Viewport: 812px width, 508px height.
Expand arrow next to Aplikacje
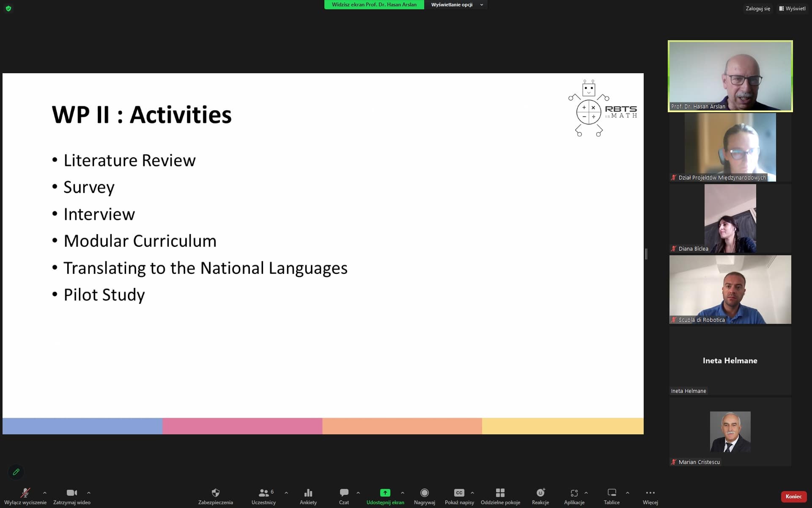coord(586,493)
